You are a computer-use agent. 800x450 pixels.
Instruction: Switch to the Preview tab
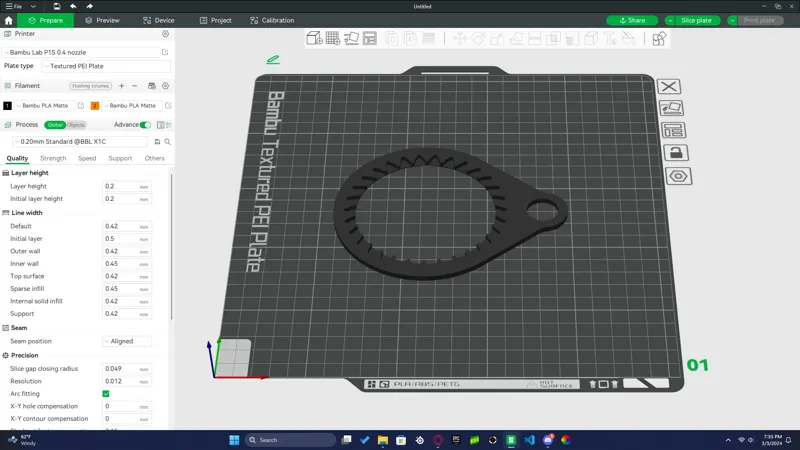pyautogui.click(x=102, y=20)
